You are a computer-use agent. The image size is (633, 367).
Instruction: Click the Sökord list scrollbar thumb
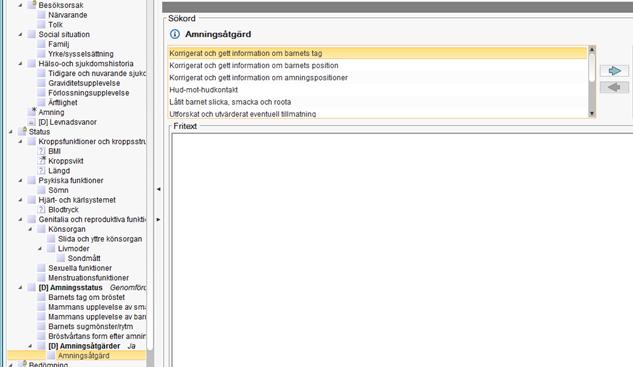pyautogui.click(x=592, y=67)
